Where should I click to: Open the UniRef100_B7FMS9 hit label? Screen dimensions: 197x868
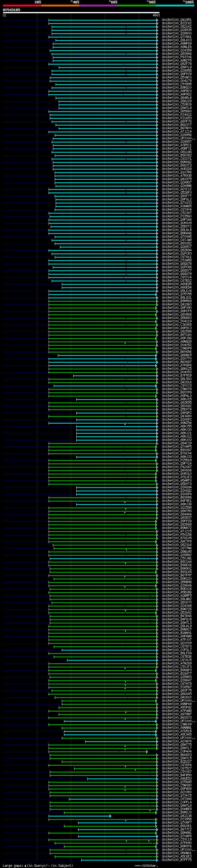point(176,375)
